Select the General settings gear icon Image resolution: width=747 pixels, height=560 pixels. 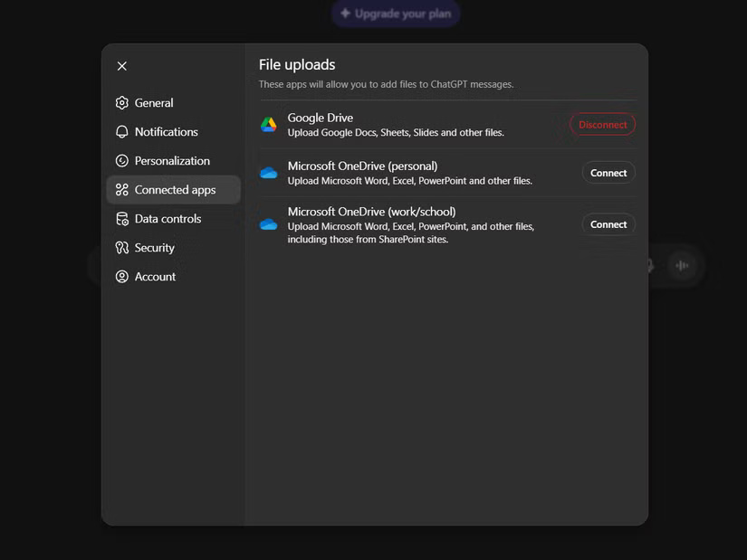click(121, 102)
